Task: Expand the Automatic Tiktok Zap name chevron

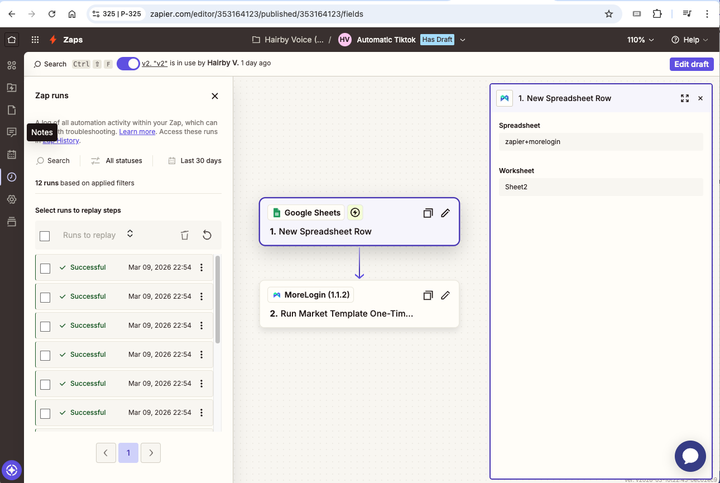Action: tap(462, 40)
